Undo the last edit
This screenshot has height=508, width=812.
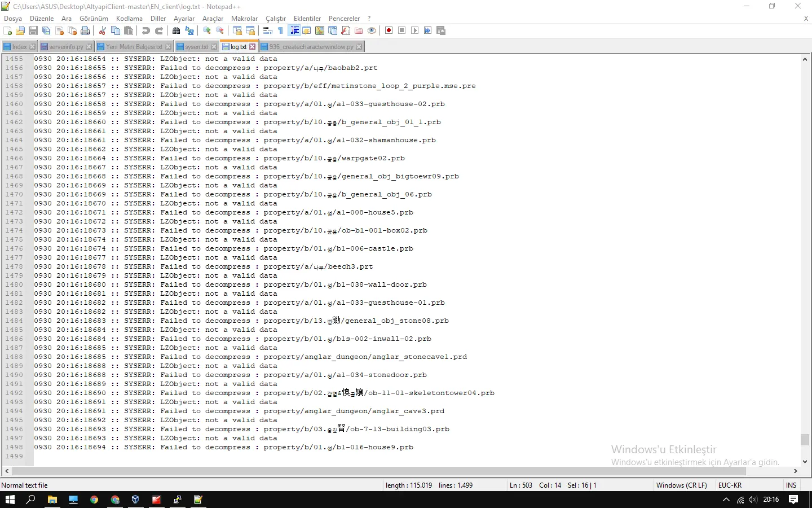145,30
